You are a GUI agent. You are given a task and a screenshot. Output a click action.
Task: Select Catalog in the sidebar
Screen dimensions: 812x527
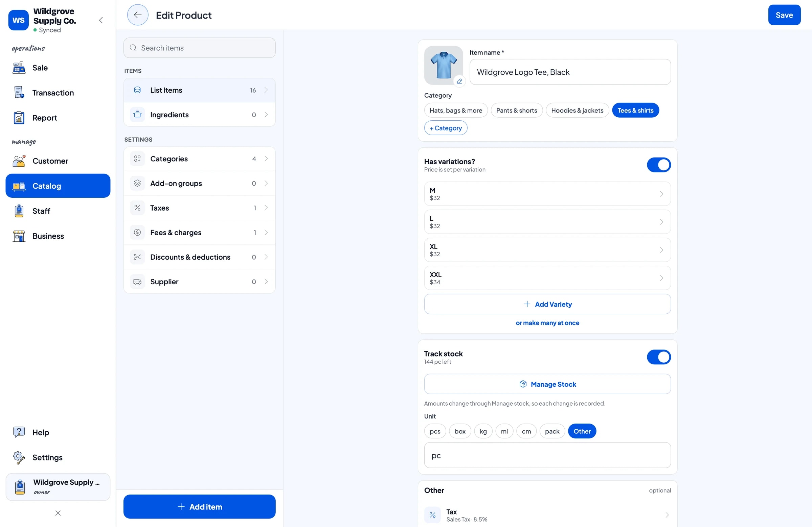tap(58, 186)
